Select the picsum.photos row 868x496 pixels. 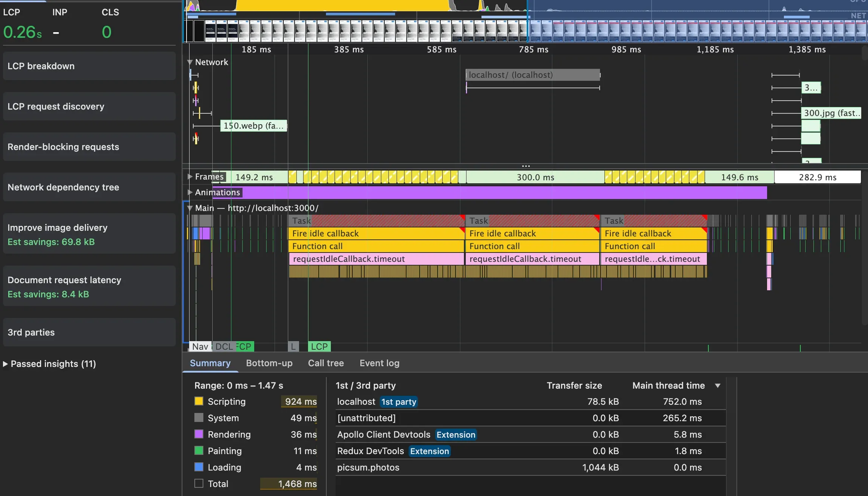531,468
